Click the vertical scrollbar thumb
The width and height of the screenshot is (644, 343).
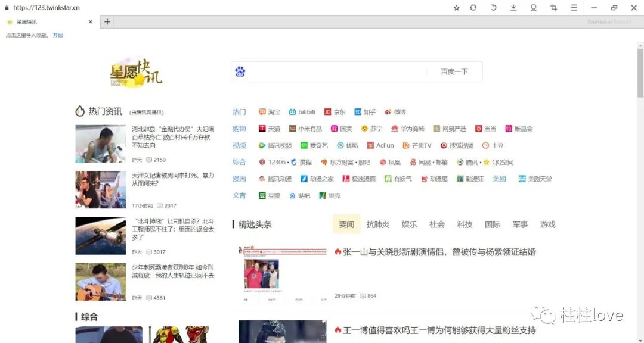click(x=640, y=73)
